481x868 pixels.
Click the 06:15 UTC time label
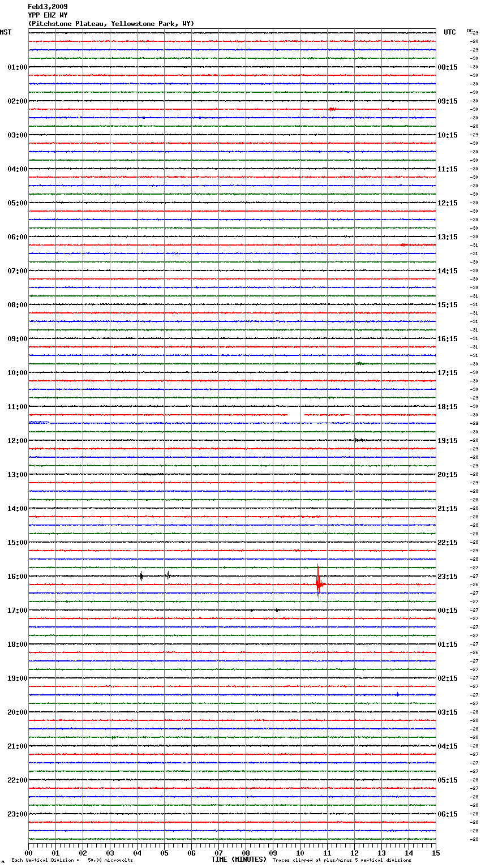click(x=448, y=814)
